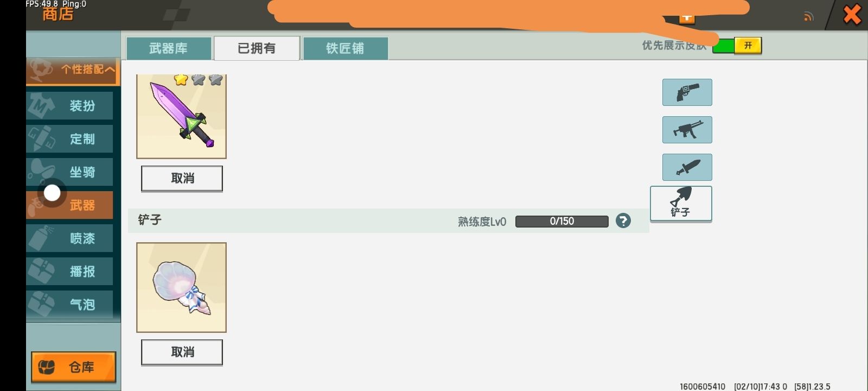868x391 pixels.
Task: Select the knife melee category icon
Action: pos(687,167)
